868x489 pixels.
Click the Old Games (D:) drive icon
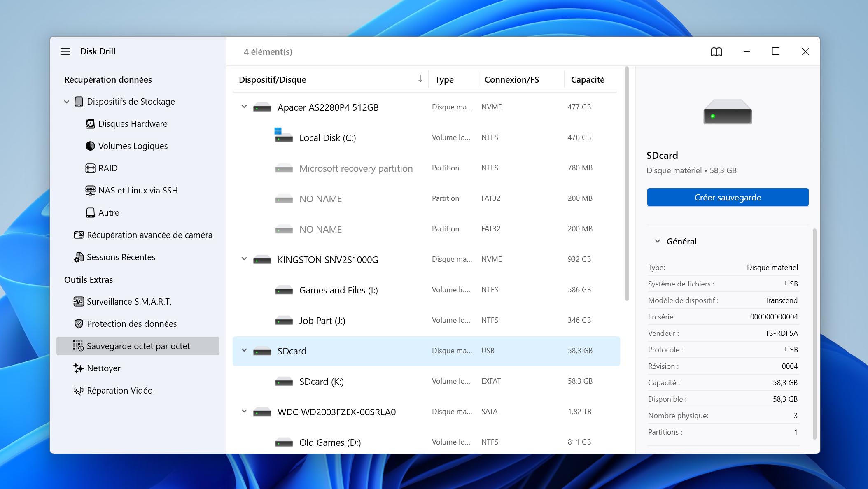tap(284, 443)
